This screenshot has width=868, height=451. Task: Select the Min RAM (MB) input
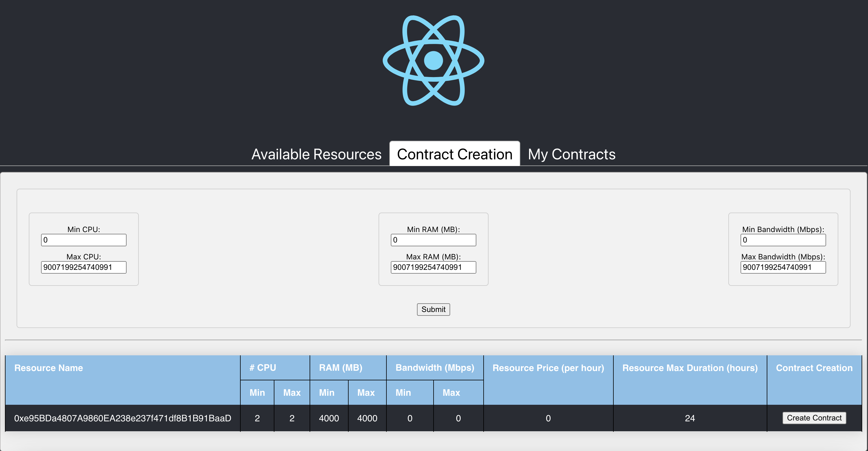433,240
